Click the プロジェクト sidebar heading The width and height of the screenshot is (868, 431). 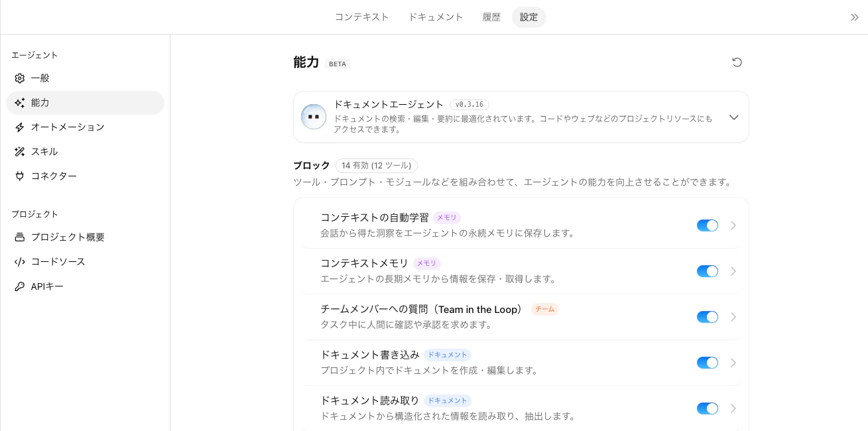point(35,214)
